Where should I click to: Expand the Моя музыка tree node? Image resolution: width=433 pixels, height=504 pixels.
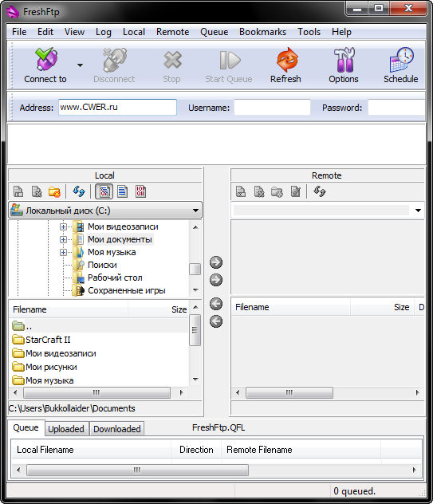(x=63, y=252)
